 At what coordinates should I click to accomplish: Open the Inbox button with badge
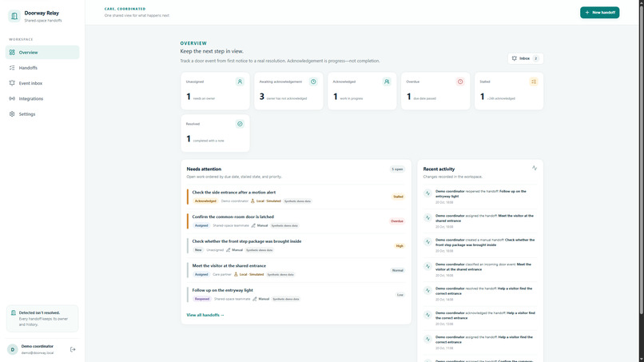pyautogui.click(x=525, y=58)
